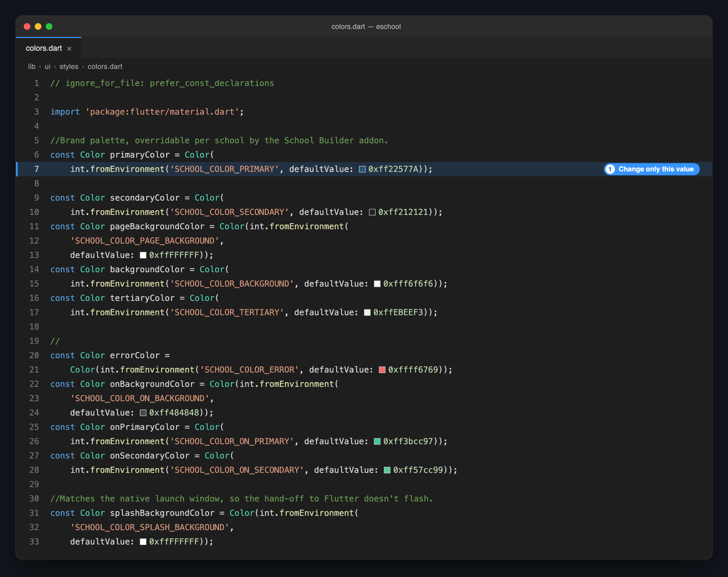Close the colors.dart tab
Screen dimensions: 728x577
click(x=69, y=48)
